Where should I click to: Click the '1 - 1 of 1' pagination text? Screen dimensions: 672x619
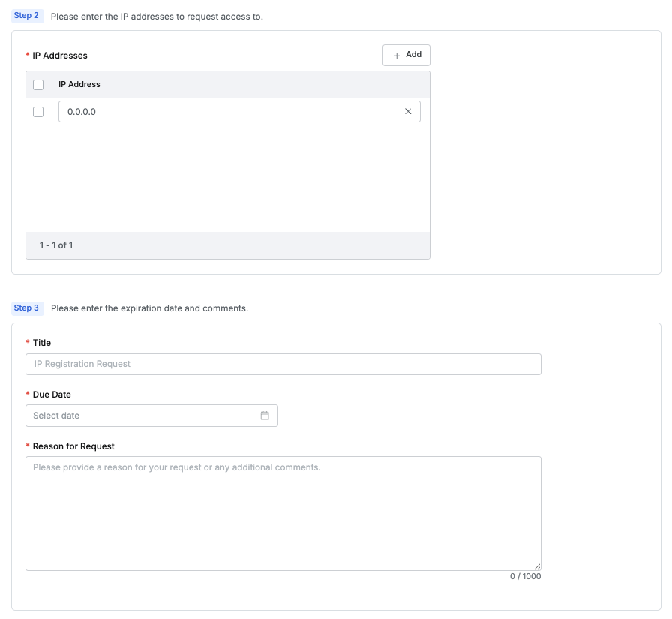tap(56, 245)
